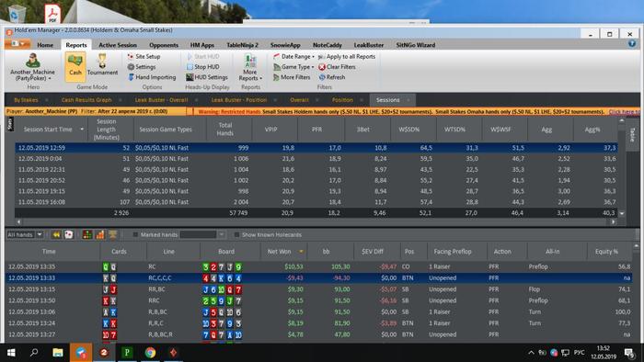644x362 pixels.
Task: Open Google Chrome from taskbar
Action: tap(150, 353)
